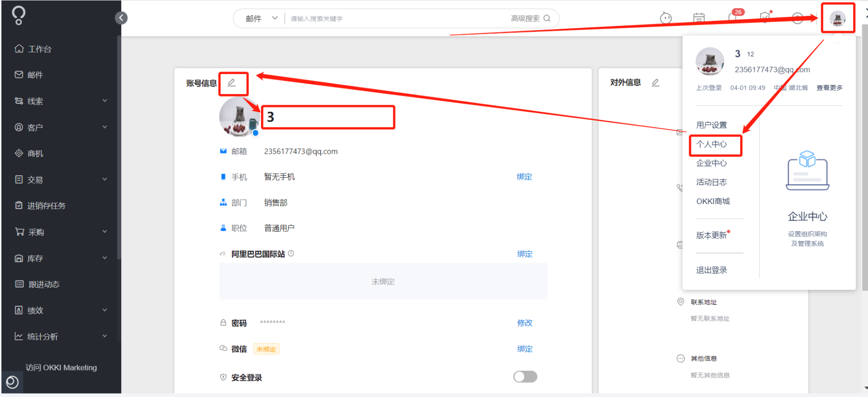Screen dimensions: 868x397
Task: Open 进销存任务 in the sidebar
Action: [46, 205]
